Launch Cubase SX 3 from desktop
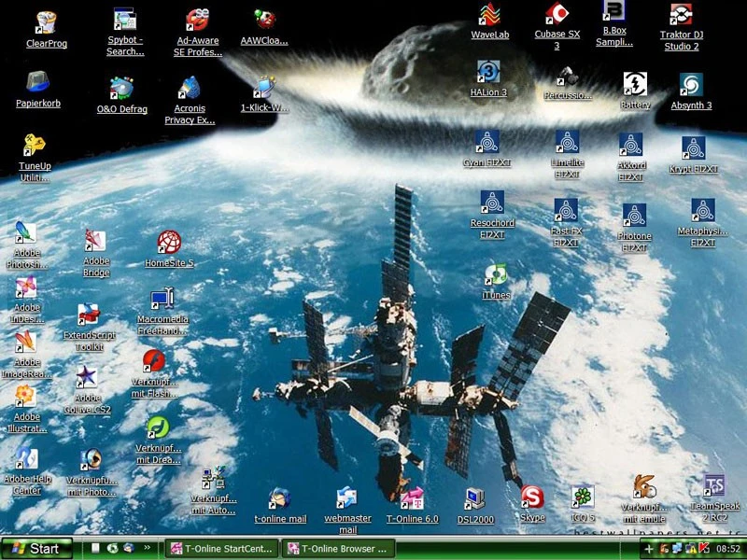 557,16
